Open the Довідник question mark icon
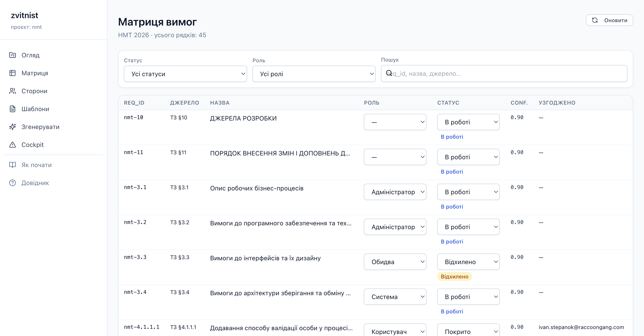Image resolution: width=644 pixels, height=336 pixels. tap(13, 183)
